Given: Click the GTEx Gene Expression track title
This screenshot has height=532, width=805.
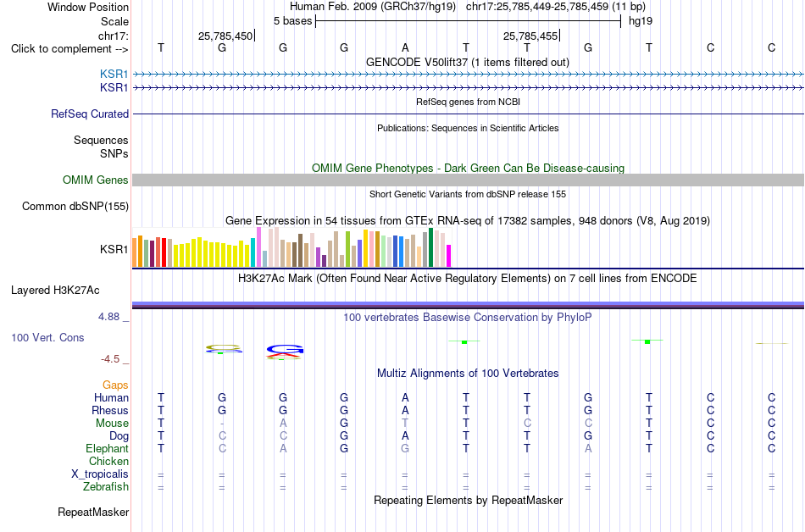Looking at the screenshot, I should [468, 220].
